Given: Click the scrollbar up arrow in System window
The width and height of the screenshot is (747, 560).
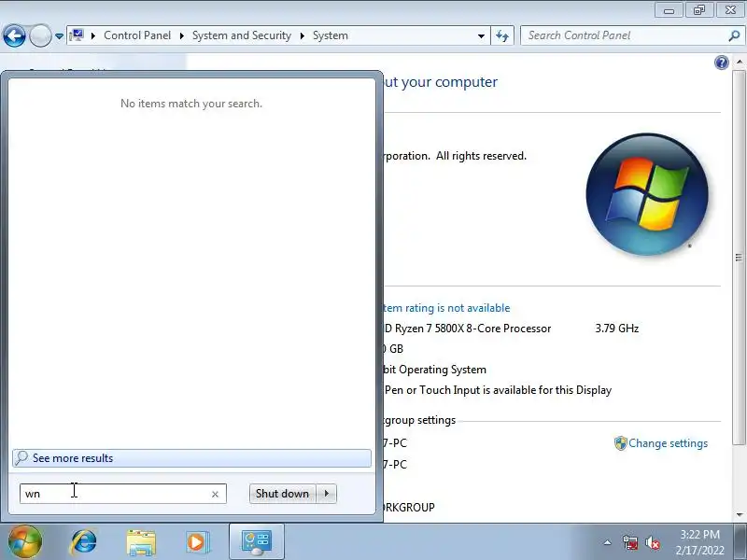Looking at the screenshot, I should 739,62.
